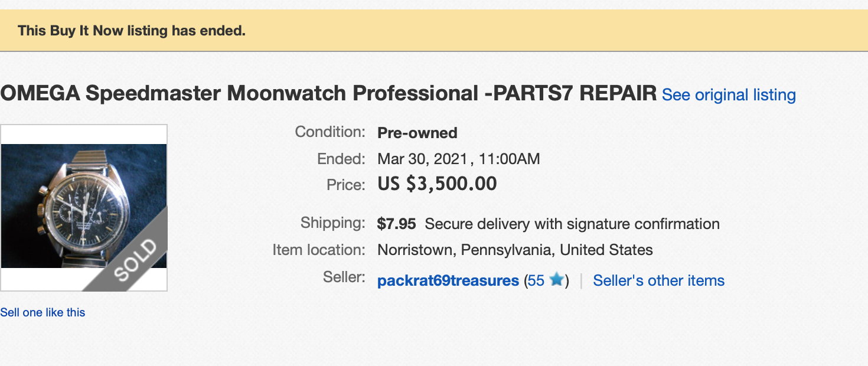
Task: Click the blue feedback star icon
Action: 556,280
